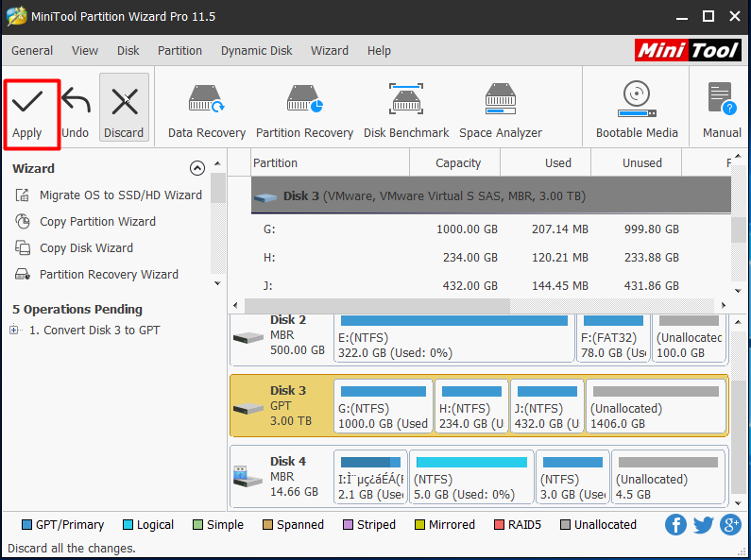Sort by the Used column header

tap(545, 162)
